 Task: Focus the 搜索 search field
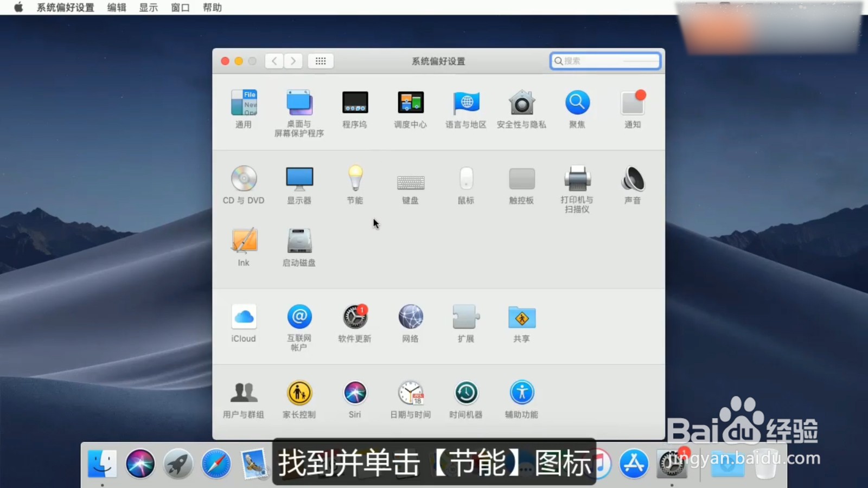click(x=605, y=61)
